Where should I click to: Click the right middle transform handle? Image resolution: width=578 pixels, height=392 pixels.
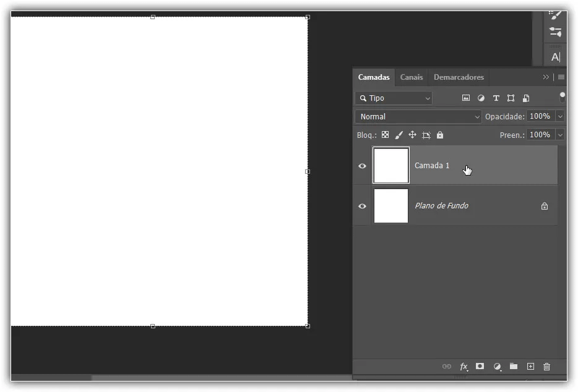308,172
